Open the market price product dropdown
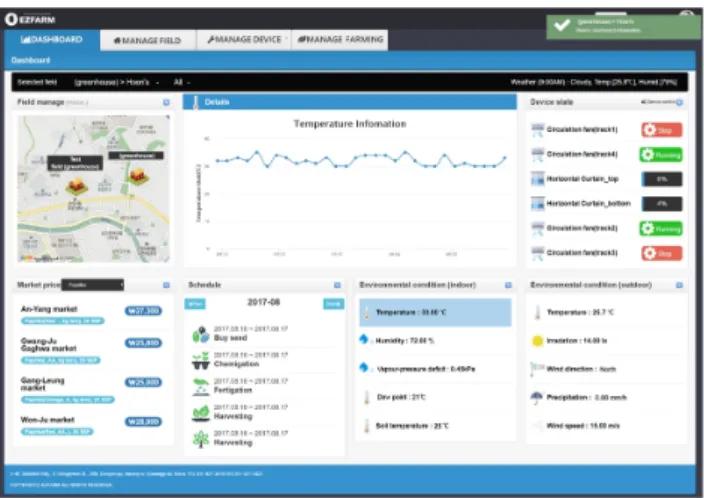Screen dimensions: 704x498 pos(92,285)
